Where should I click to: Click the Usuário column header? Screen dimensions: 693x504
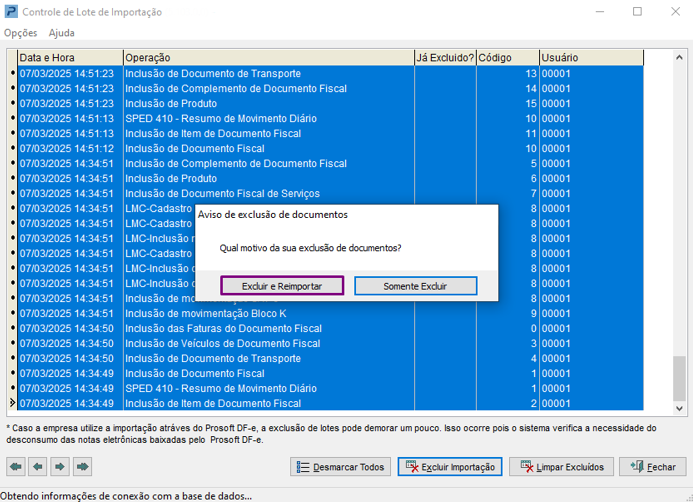coord(591,58)
